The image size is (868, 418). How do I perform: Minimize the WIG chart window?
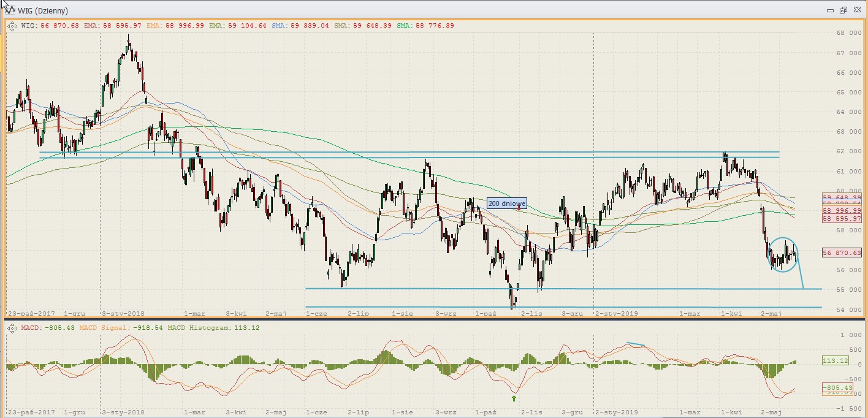[x=830, y=10]
